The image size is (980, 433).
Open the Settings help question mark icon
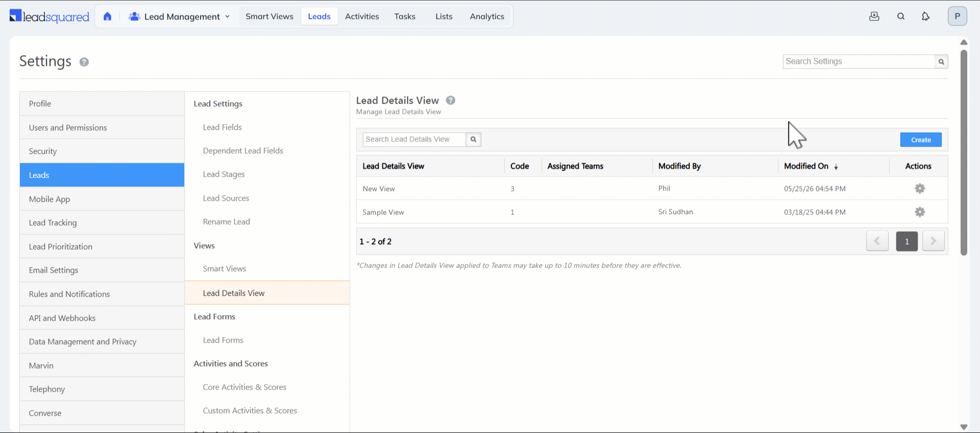(84, 62)
